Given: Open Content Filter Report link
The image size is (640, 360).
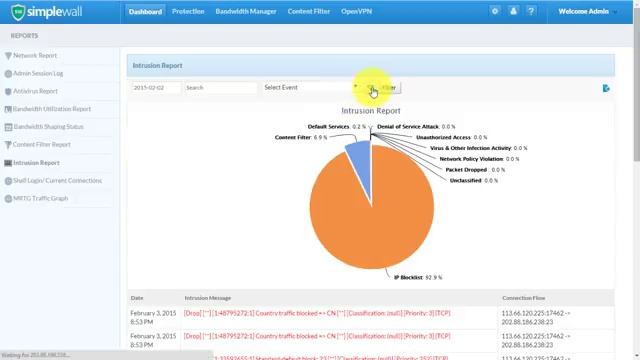Looking at the screenshot, I should coord(42,144).
